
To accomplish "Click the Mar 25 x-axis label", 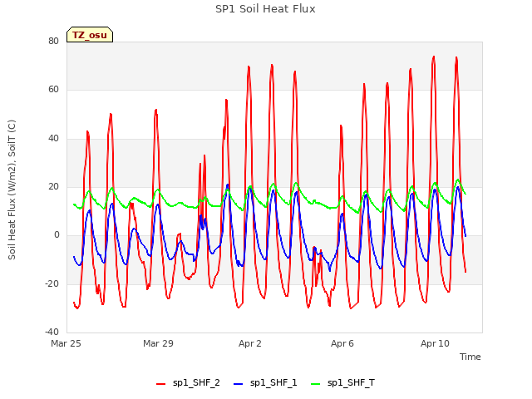I will tap(66, 343).
